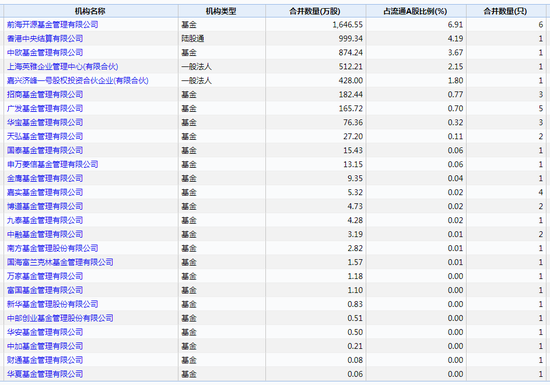
Task: Select share count 512.21
Action: 351,67
